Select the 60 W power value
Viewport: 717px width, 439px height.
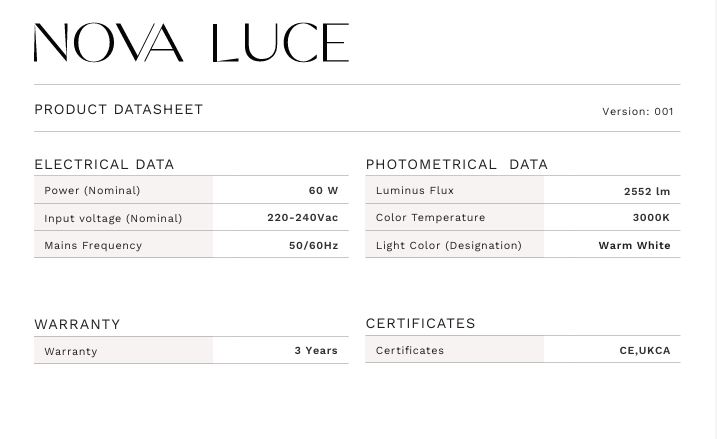[323, 191]
